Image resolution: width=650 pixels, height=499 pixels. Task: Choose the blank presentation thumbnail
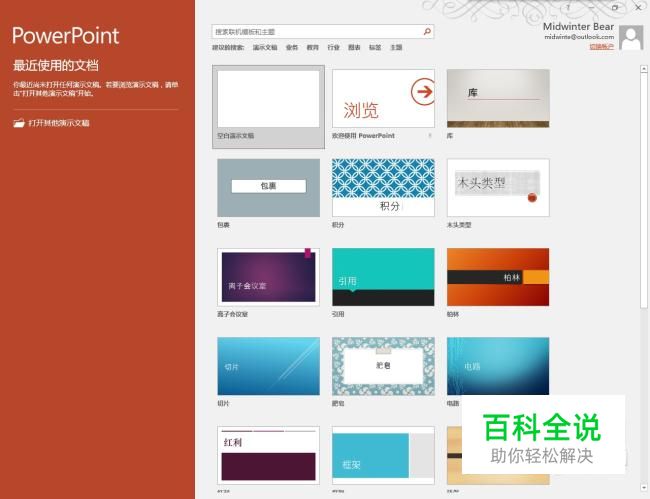point(269,99)
